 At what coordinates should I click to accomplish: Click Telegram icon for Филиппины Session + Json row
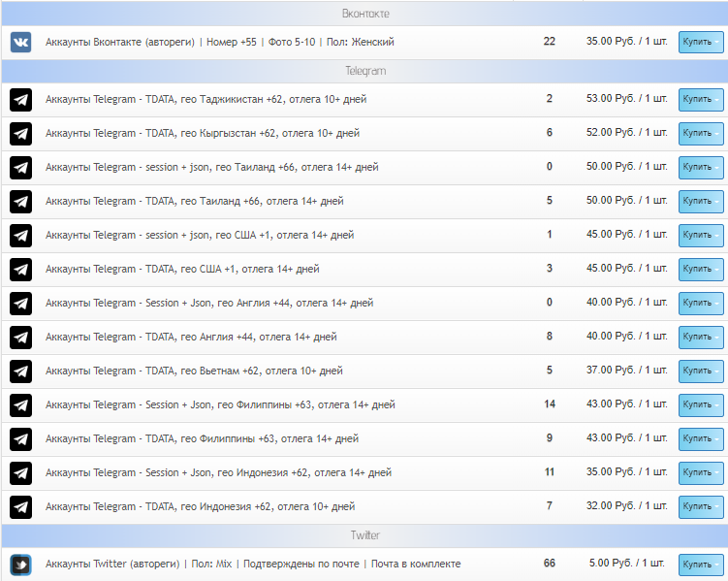click(x=21, y=404)
